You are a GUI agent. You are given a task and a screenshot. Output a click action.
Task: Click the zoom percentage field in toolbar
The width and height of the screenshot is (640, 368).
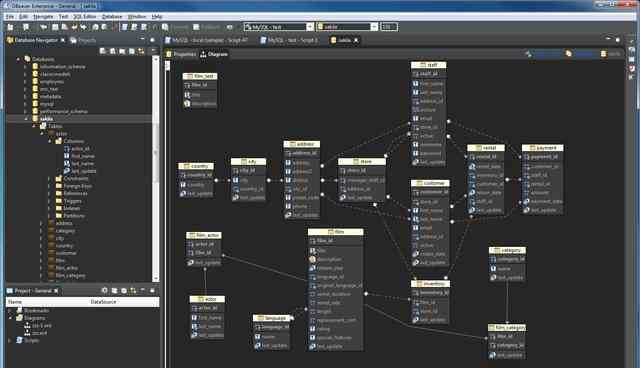[x=389, y=27]
